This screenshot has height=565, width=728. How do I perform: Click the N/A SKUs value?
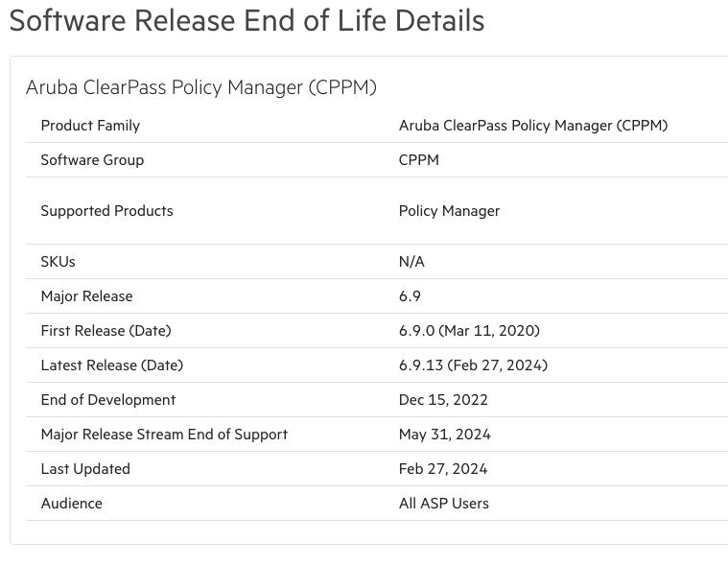click(411, 261)
